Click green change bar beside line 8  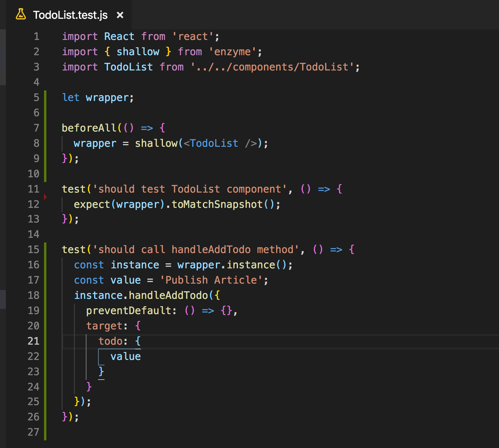pos(45,143)
